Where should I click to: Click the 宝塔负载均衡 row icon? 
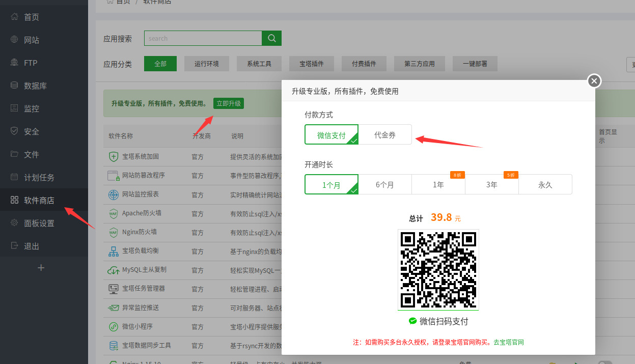point(113,251)
